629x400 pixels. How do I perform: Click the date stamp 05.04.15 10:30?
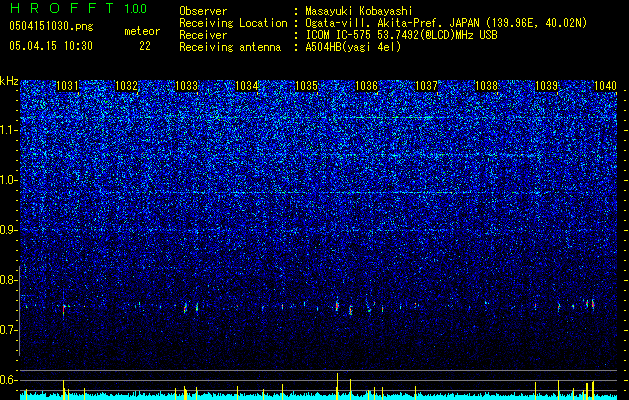[51, 46]
